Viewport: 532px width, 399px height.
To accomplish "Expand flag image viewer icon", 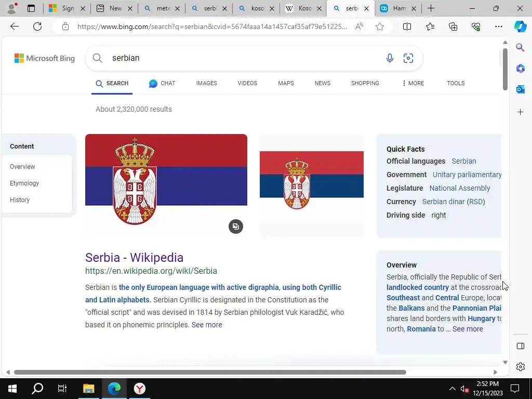I will click(x=236, y=227).
